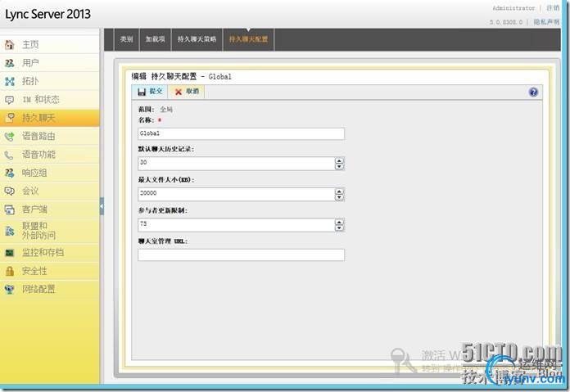
Task: Click the 范围 value 全局
Action: (166, 110)
